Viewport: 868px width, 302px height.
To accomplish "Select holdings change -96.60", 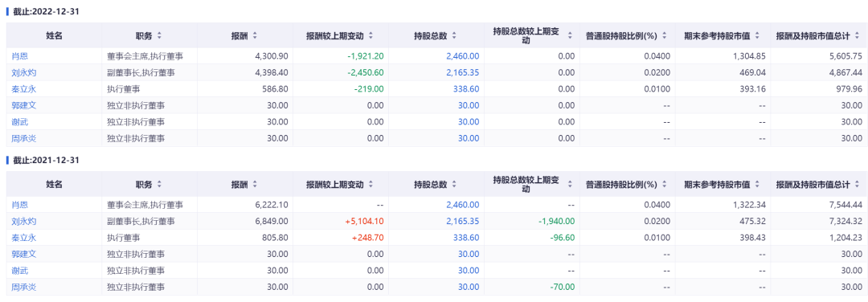I will [562, 237].
